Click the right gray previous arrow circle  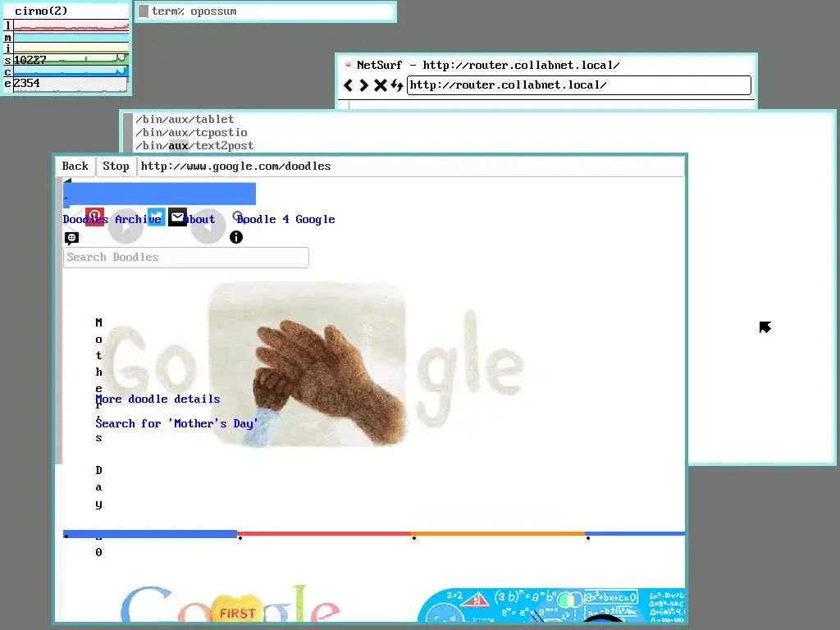208,226
